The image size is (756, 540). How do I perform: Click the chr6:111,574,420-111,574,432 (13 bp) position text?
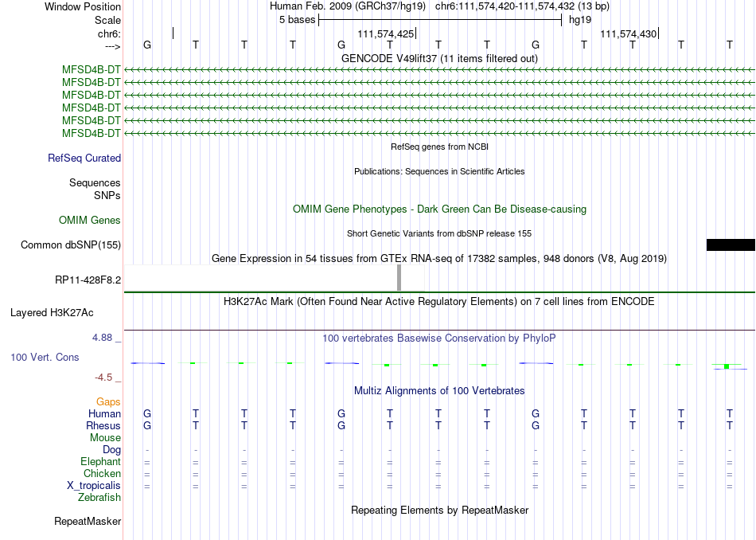click(522, 6)
